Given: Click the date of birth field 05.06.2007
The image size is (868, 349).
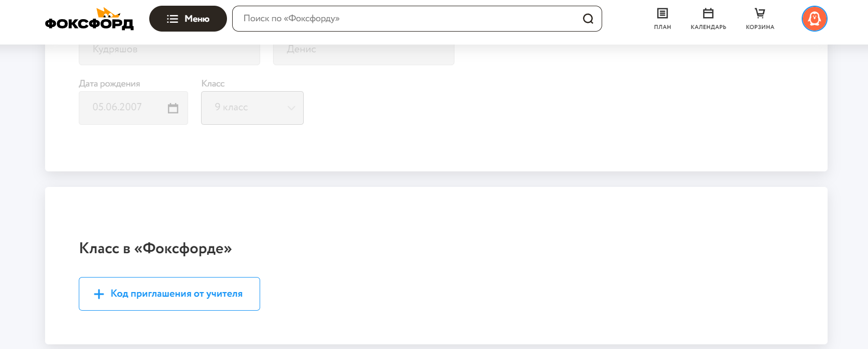Looking at the screenshot, I should pyautogui.click(x=124, y=107).
